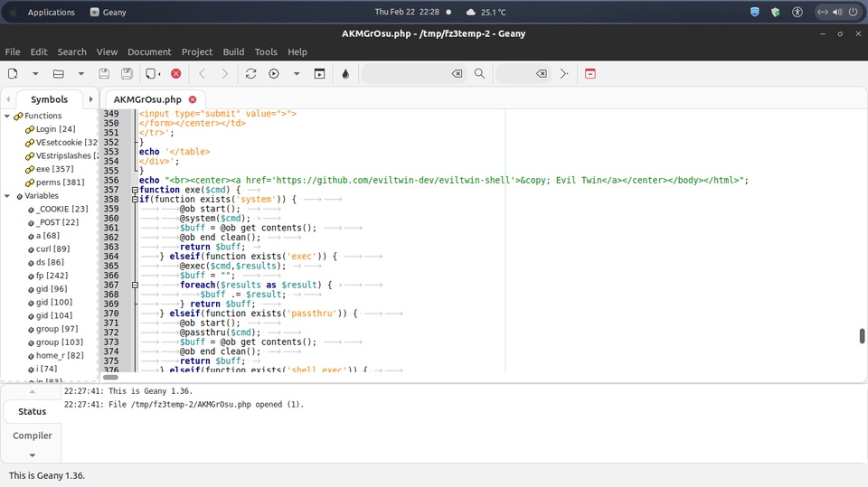
Task: Close current file with red toolbar icon
Action: pyautogui.click(x=176, y=73)
